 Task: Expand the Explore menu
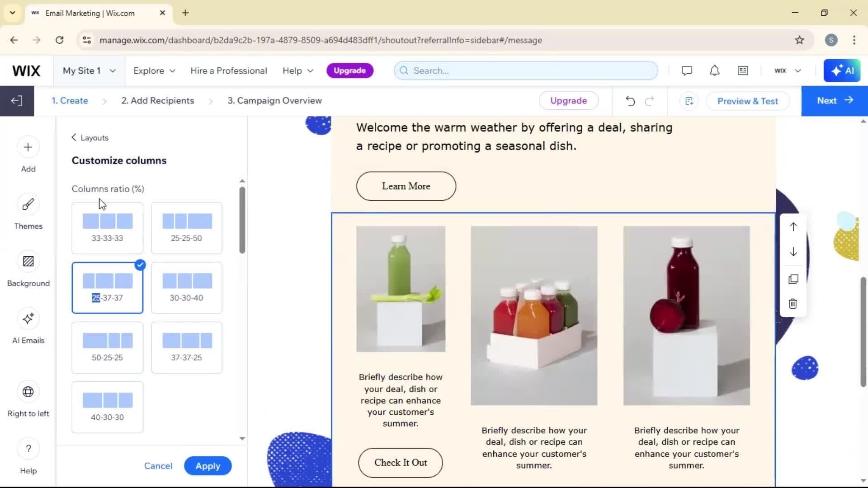click(154, 71)
